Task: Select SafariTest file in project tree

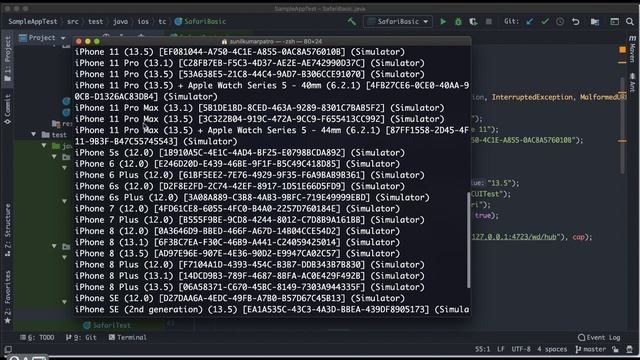Action: pos(107,325)
